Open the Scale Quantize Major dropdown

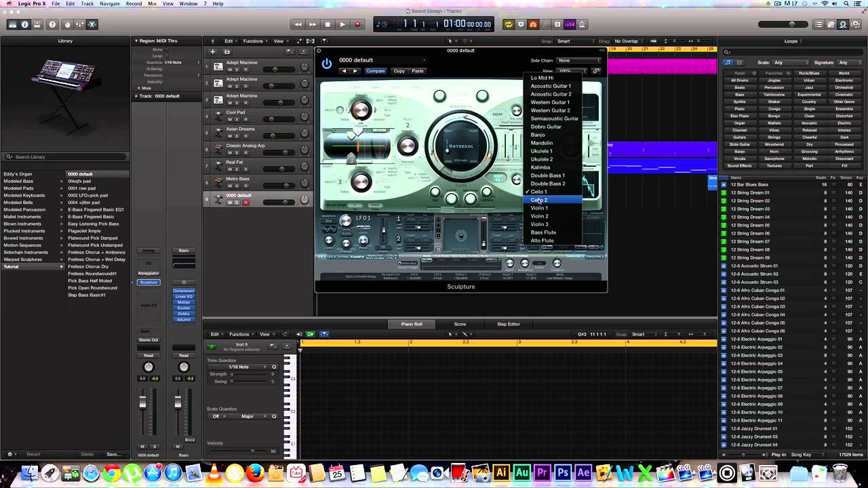coord(250,416)
